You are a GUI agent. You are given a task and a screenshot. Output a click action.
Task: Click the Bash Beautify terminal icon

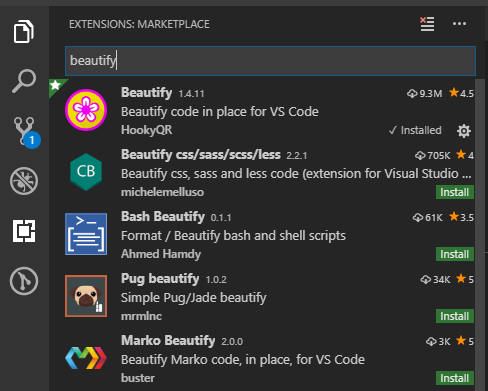(x=86, y=234)
